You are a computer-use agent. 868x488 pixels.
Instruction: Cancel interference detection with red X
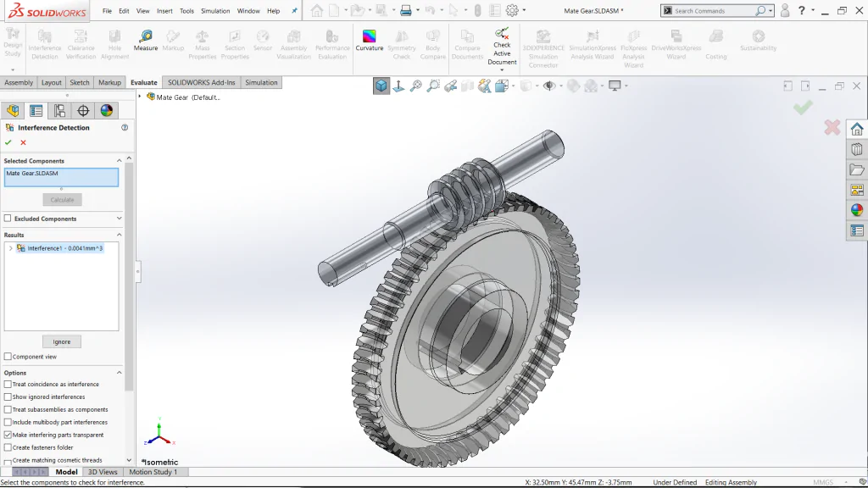pos(23,142)
